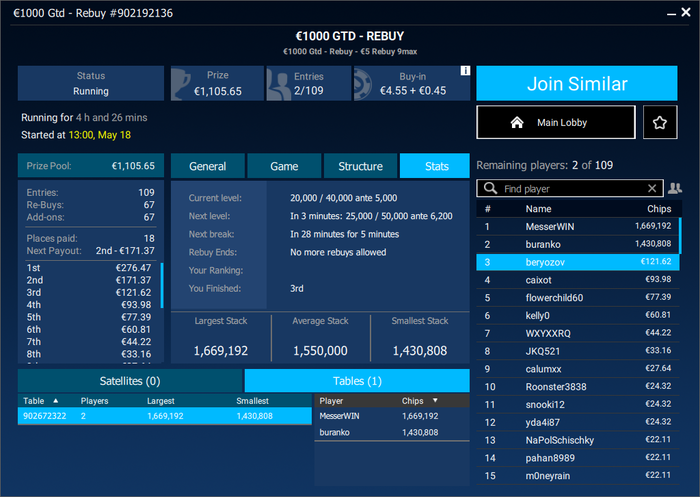700x497 pixels.
Task: Click the Average Stack value 1,550,000
Action: (321, 351)
